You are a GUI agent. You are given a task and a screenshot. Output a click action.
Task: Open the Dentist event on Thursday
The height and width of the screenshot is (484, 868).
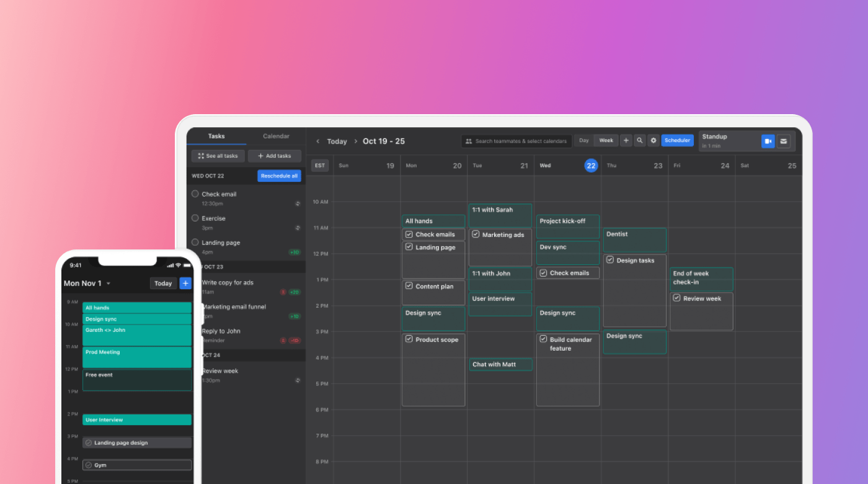(634, 240)
